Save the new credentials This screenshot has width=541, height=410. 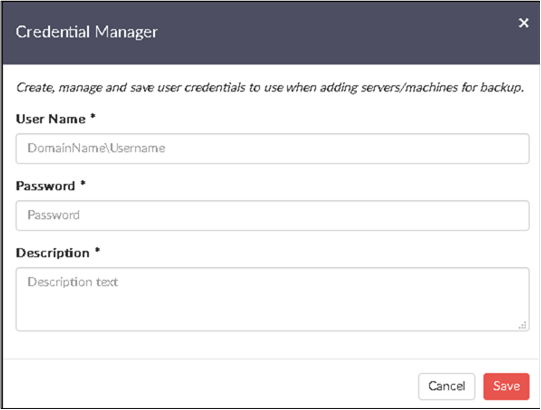[x=506, y=386]
